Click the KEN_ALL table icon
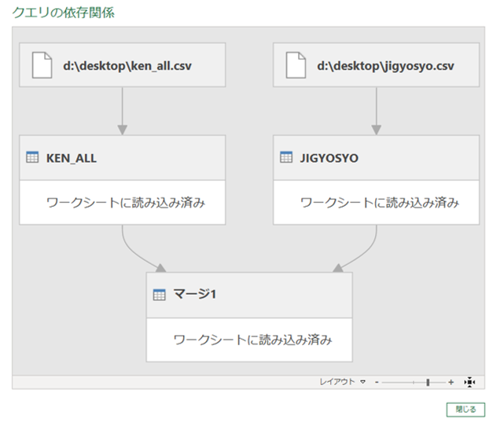The height and width of the screenshot is (426, 504). 32,158
